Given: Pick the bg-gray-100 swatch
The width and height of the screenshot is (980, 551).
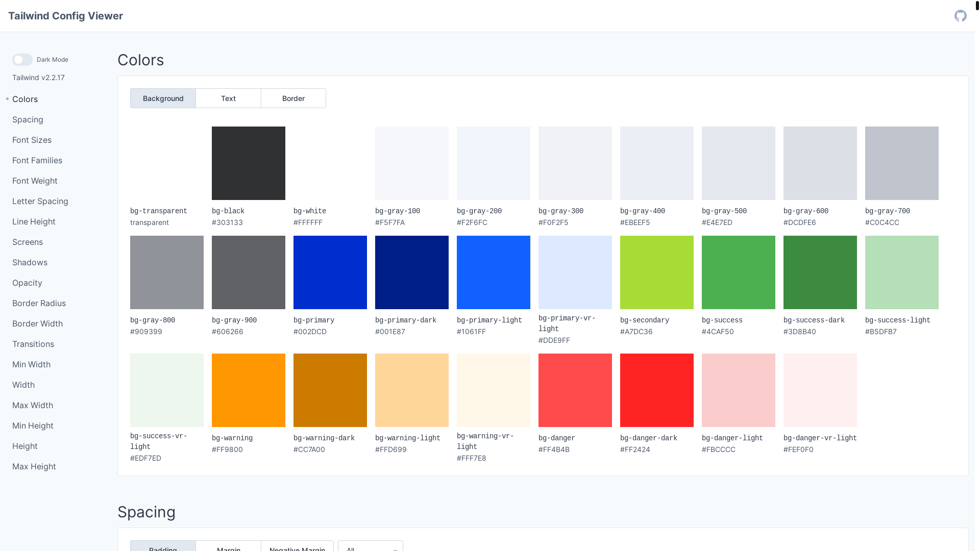Looking at the screenshot, I should tap(412, 163).
